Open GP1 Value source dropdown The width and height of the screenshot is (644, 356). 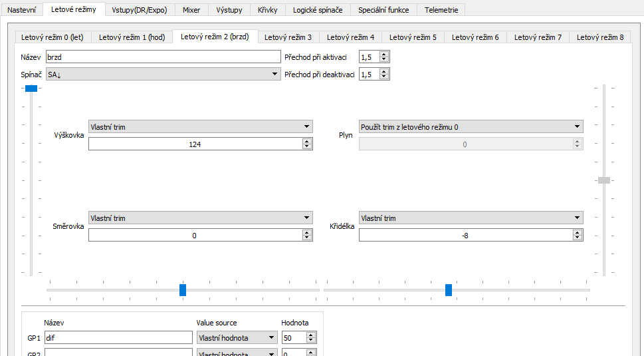pyautogui.click(x=237, y=338)
